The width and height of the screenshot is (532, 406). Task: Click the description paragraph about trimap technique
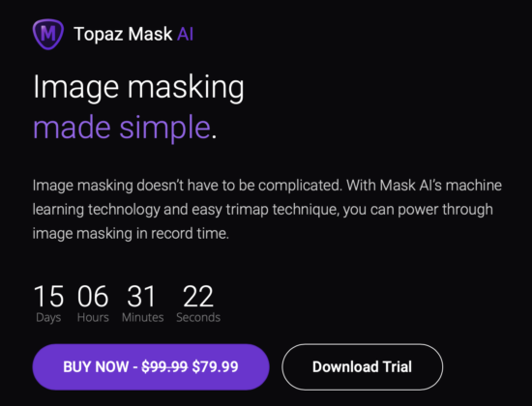[267, 209]
